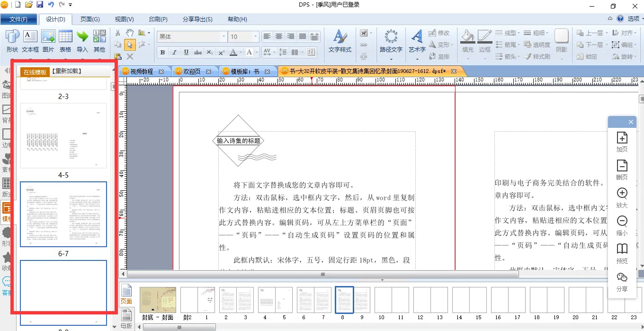
Task: Select the hand pan tool
Action: click(x=130, y=33)
